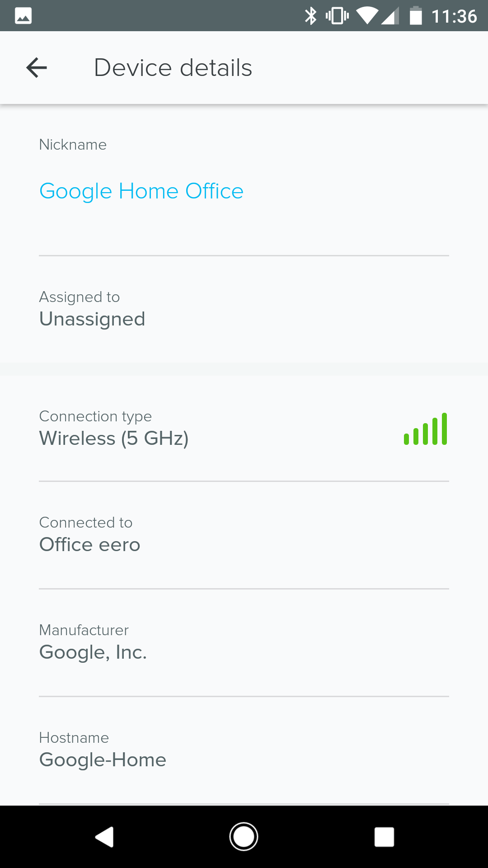The height and width of the screenshot is (868, 488).
Task: Tap the Bluetooth status icon
Action: tap(310, 16)
